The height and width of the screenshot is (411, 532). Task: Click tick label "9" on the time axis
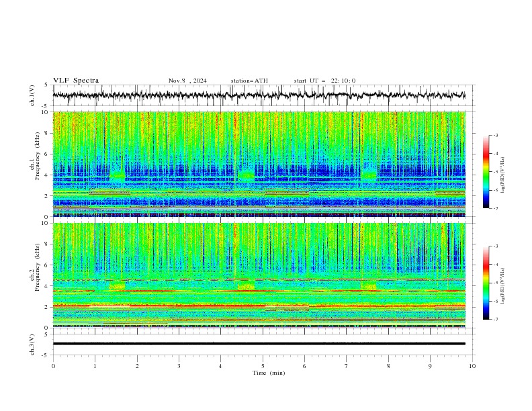[430, 366]
